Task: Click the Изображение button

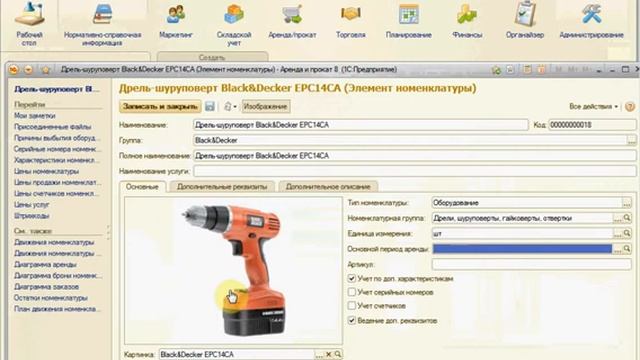Action: (266, 107)
